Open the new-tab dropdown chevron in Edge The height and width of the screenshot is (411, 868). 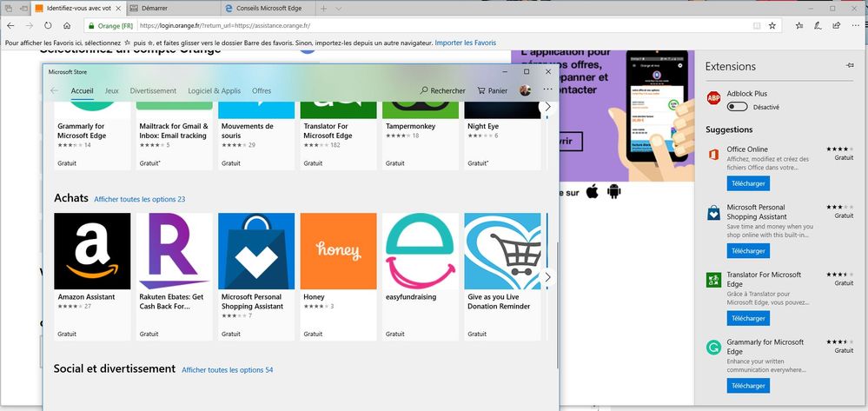tap(338, 8)
